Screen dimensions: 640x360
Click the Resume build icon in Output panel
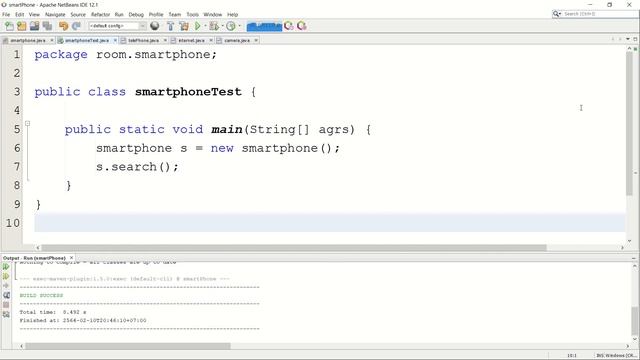pyautogui.click(x=6, y=285)
